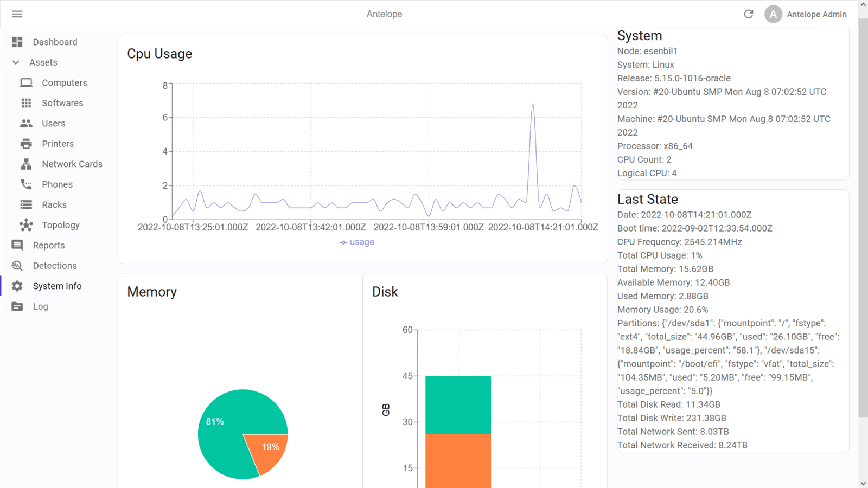The width and height of the screenshot is (868, 488).
Task: Click 'Total CPU Usage: 1%' text
Action: 660,255
